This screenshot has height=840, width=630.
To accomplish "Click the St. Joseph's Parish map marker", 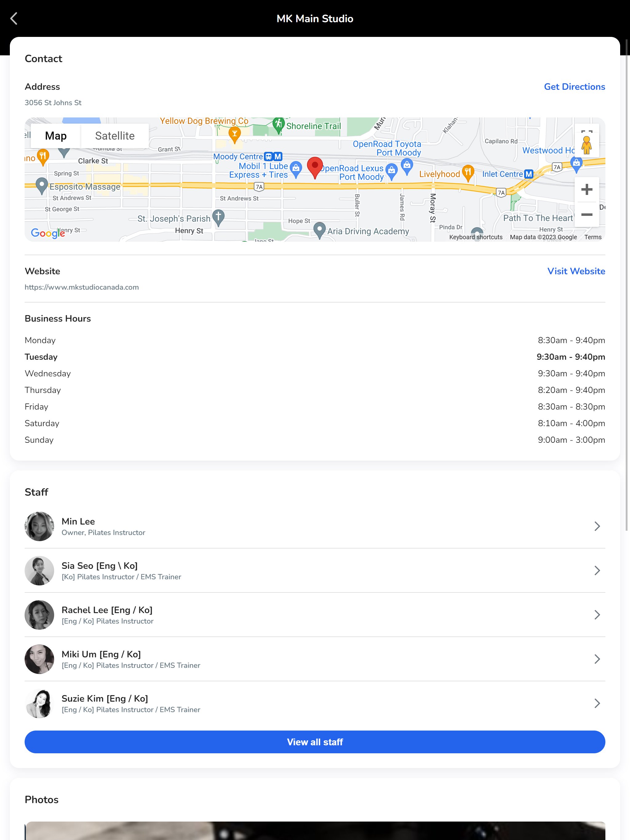I will [218, 217].
